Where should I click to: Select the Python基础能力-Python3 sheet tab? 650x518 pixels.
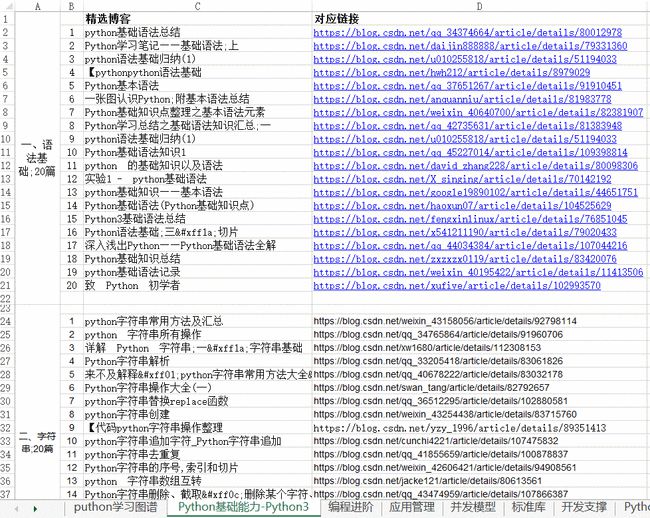[x=243, y=508]
